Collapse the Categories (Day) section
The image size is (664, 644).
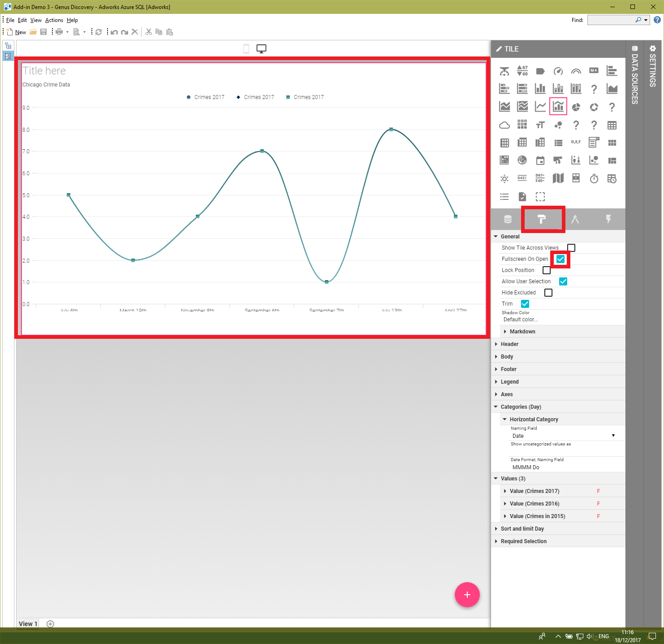tap(558, 406)
